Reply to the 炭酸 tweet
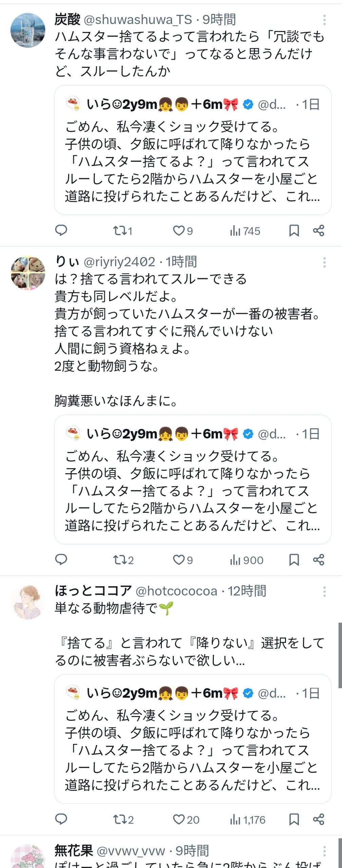Screen dimensions: 342x868 coord(61,231)
